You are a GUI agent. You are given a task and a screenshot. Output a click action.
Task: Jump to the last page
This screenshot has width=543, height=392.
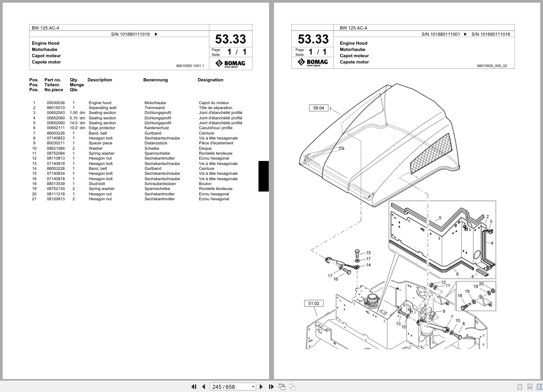point(271,387)
